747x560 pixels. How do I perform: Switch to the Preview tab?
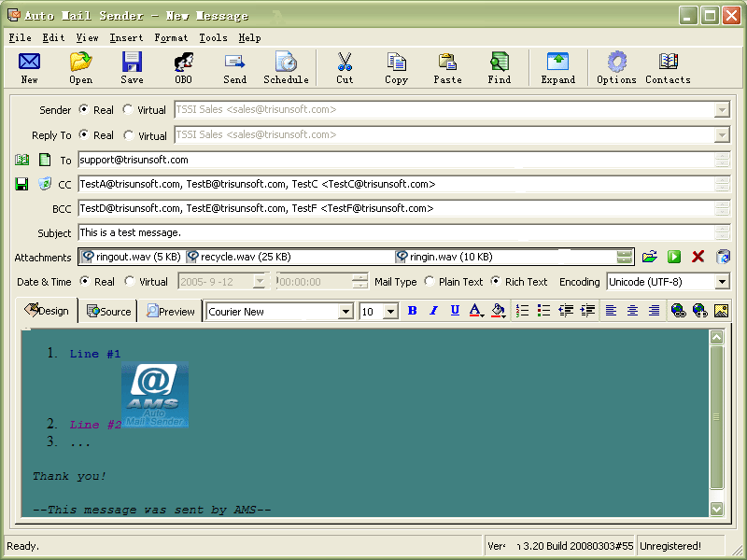click(x=171, y=311)
